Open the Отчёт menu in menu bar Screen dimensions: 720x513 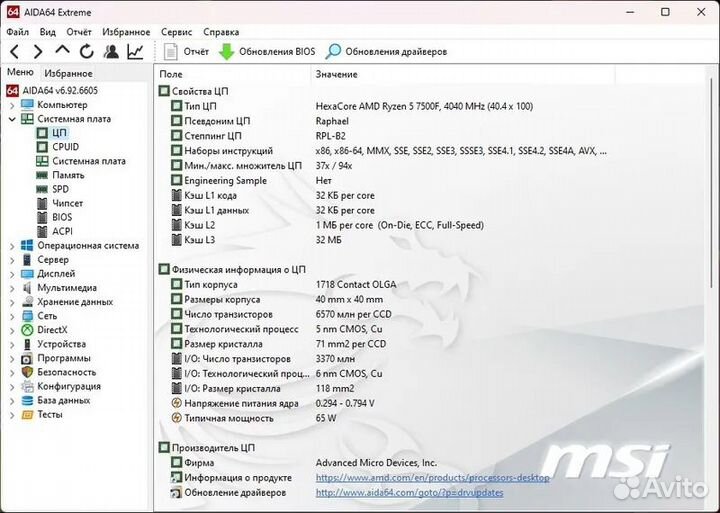click(x=79, y=32)
